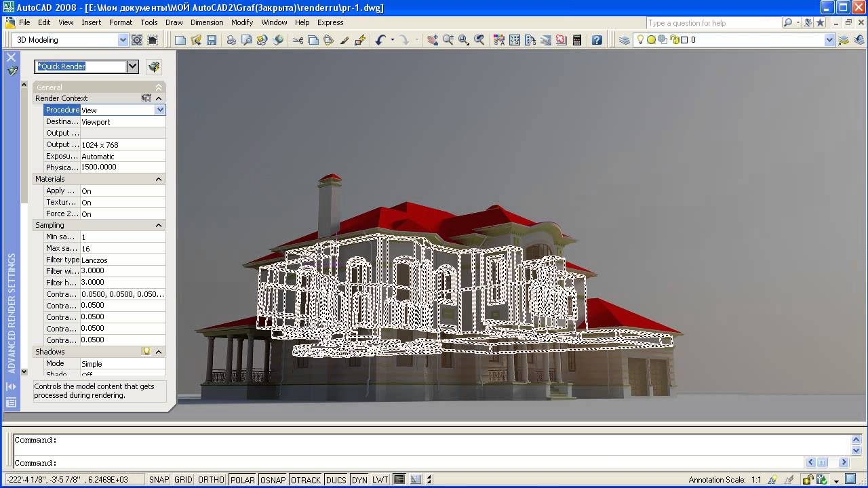This screenshot has height=488, width=868.
Task: Click the Filter type Lanczos value
Action: pyautogui.click(x=123, y=260)
